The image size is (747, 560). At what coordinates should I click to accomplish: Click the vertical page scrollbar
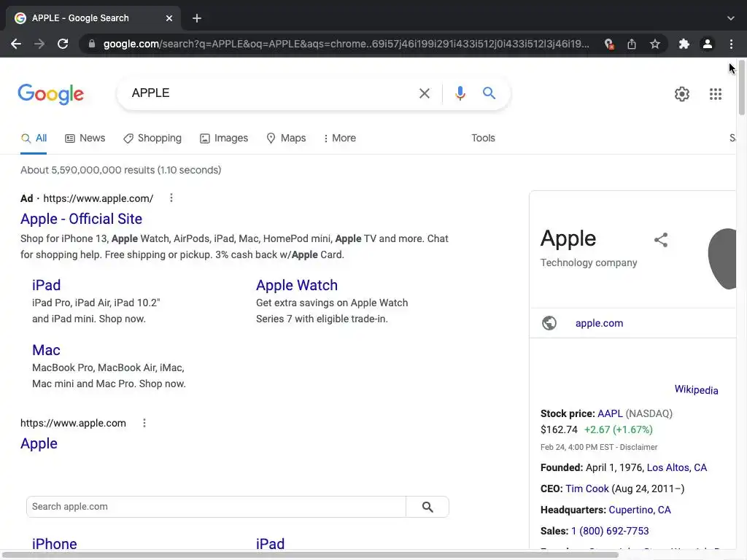(x=741, y=88)
